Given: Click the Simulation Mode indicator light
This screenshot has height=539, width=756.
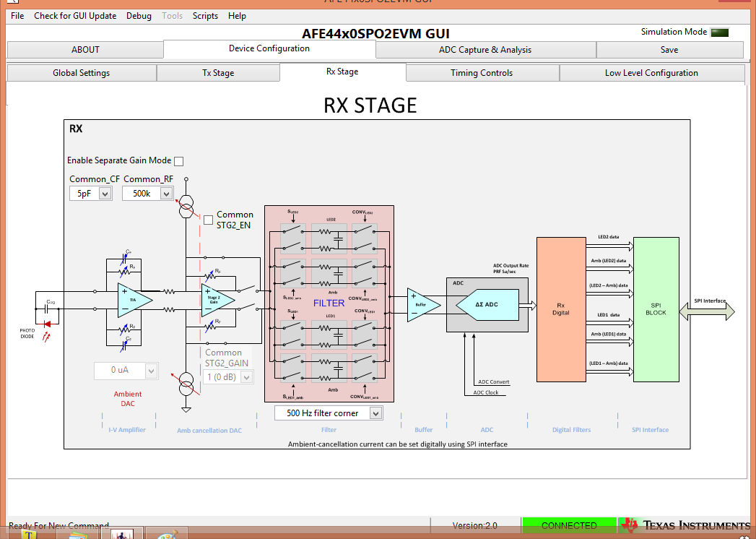Looking at the screenshot, I should 720,33.
